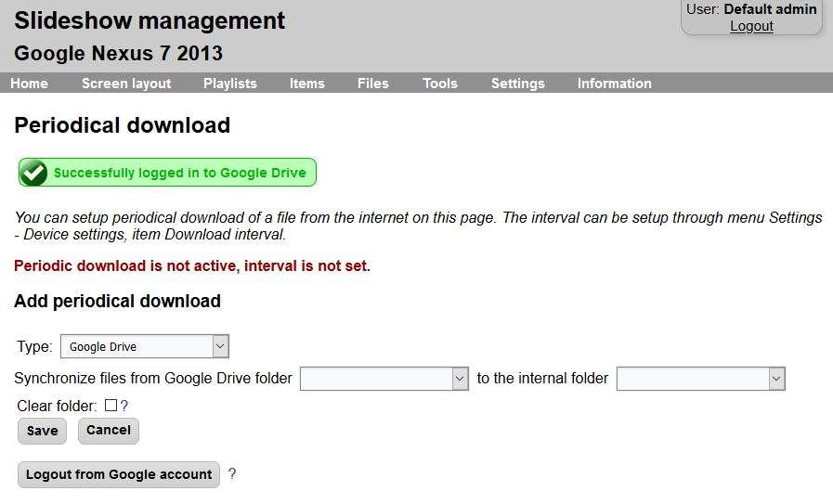Expand the Google Drive folder dropdown
Screen dimensions: 833x504
tap(384, 379)
